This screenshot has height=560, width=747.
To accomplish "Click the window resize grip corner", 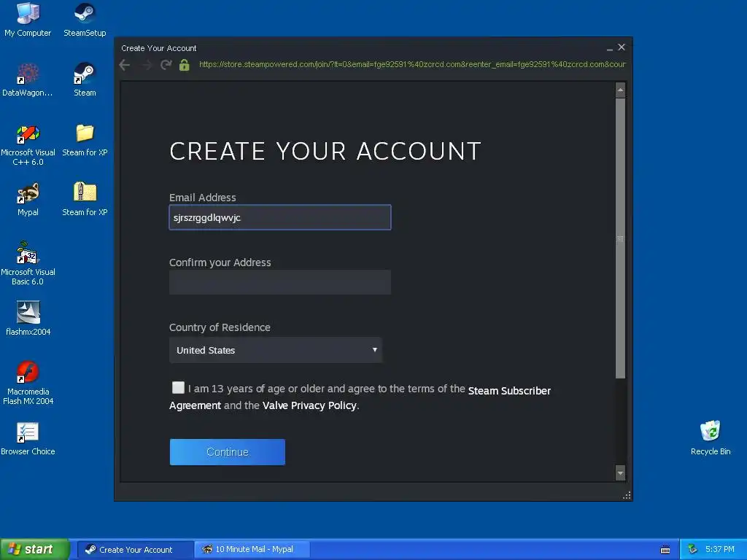I will [627, 496].
